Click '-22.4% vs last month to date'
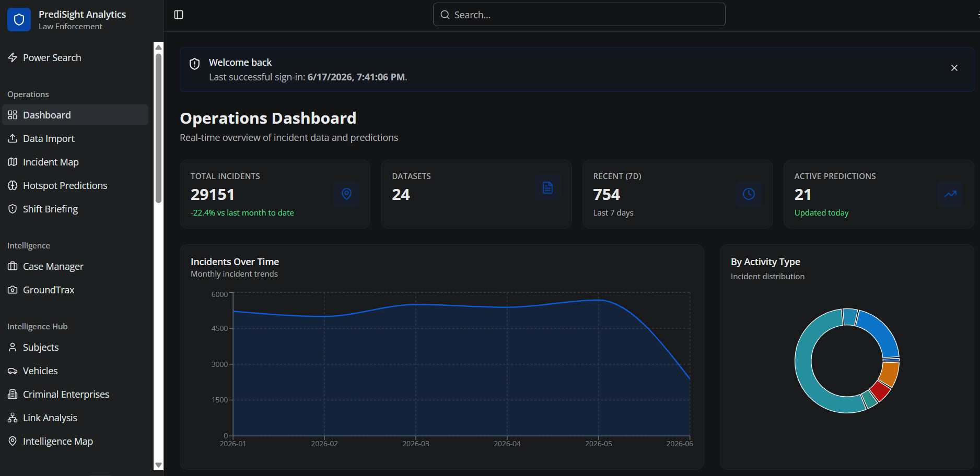 tap(242, 213)
